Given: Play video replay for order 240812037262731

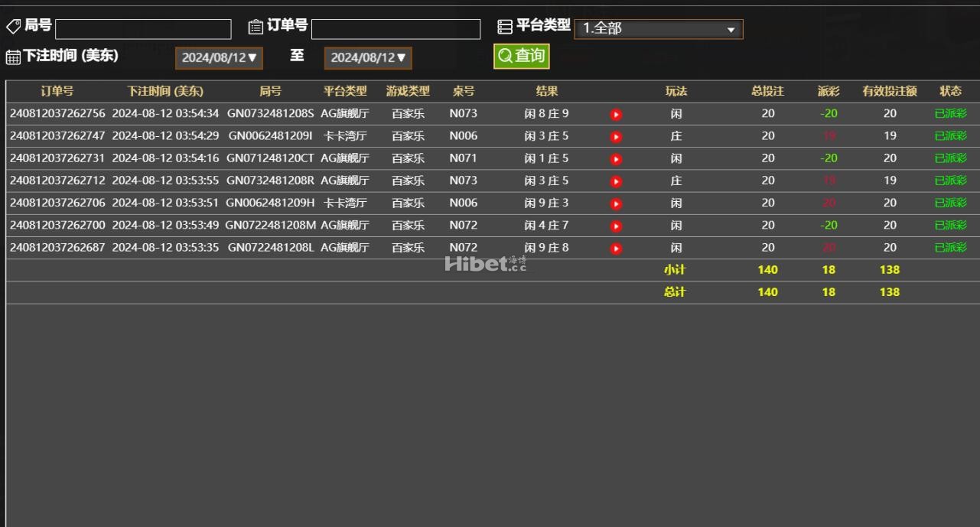Looking at the screenshot, I should point(616,159).
